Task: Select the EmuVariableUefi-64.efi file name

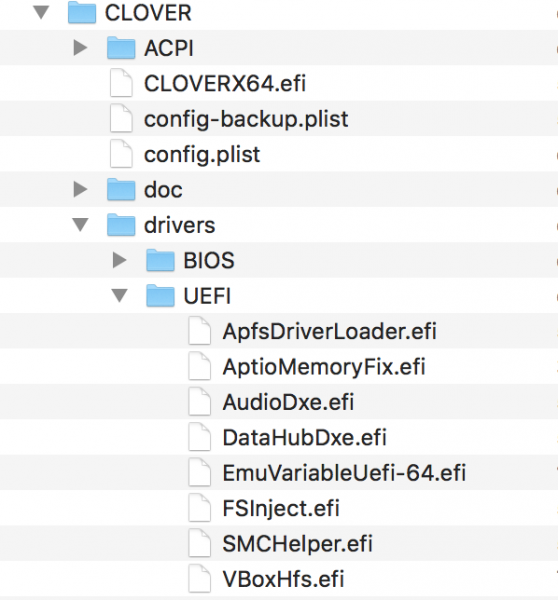Action: pos(344,473)
